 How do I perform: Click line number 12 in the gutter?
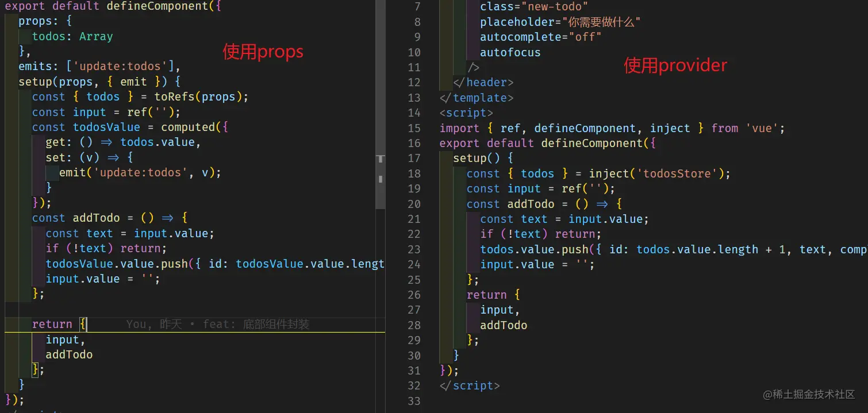pyautogui.click(x=414, y=82)
